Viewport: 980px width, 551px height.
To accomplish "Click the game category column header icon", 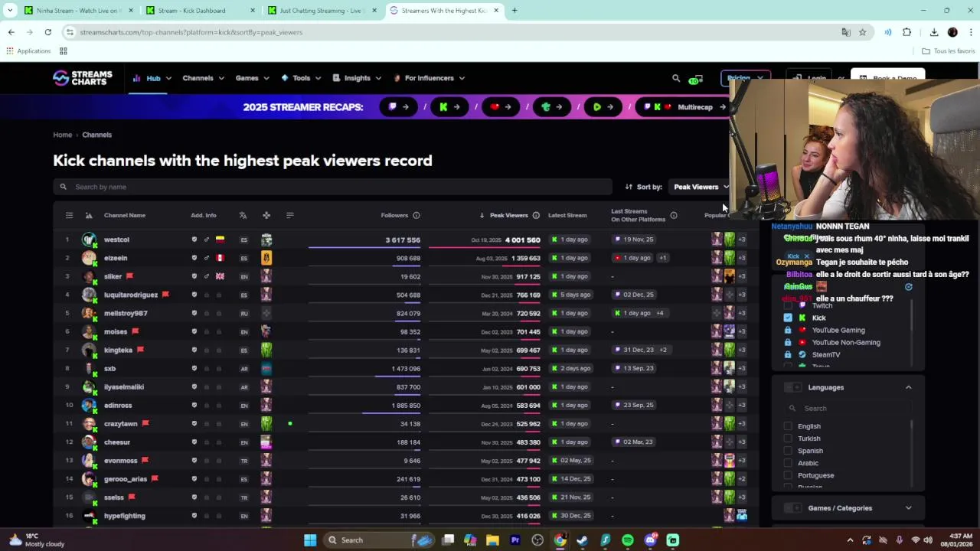I will (x=266, y=215).
